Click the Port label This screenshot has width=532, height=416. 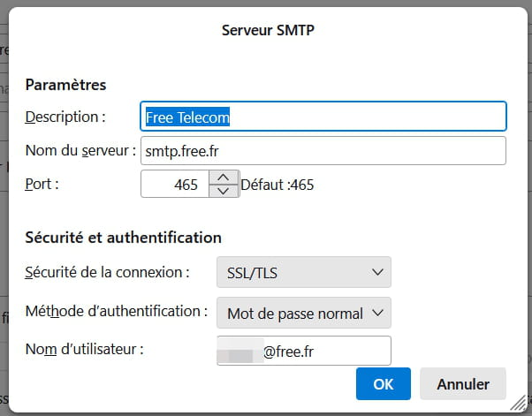42,184
